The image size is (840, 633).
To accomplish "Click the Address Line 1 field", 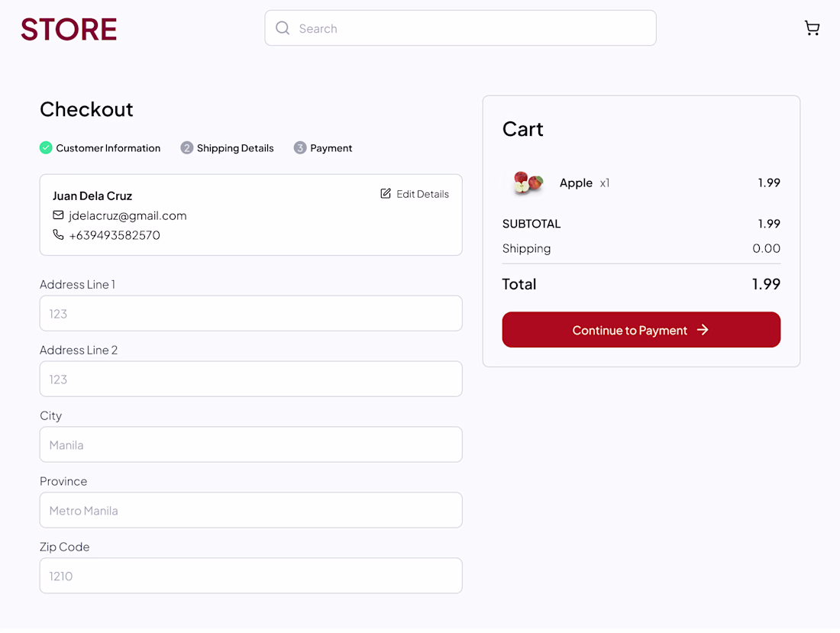I will click(250, 314).
